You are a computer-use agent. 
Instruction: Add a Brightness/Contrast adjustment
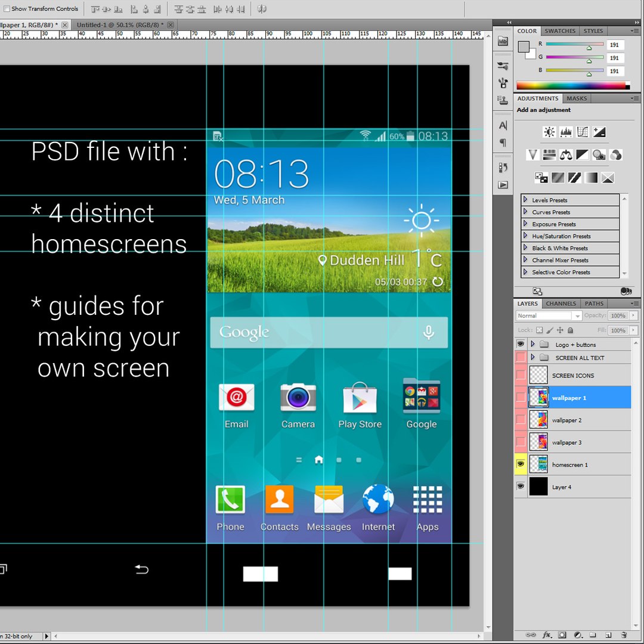(x=549, y=132)
